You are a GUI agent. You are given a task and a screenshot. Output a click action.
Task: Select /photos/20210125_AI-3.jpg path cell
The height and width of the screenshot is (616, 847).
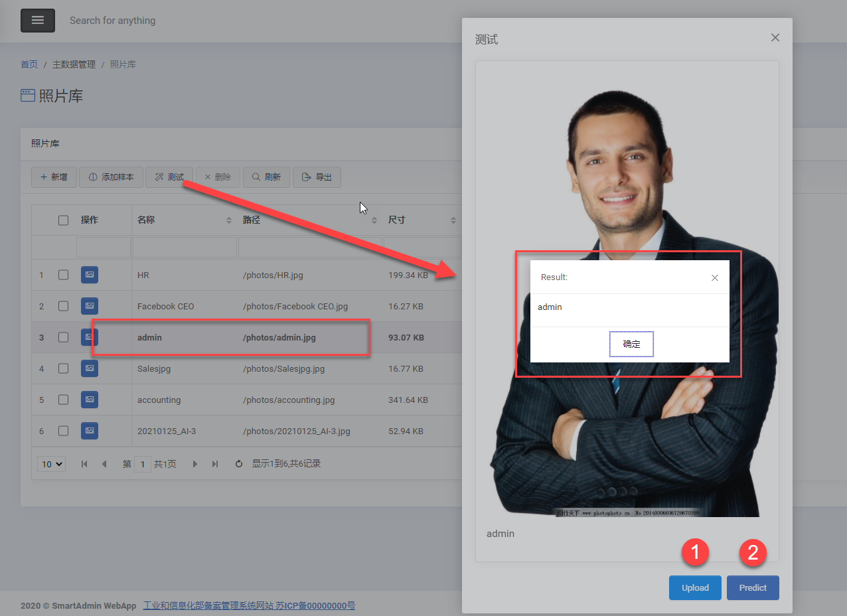coord(310,431)
